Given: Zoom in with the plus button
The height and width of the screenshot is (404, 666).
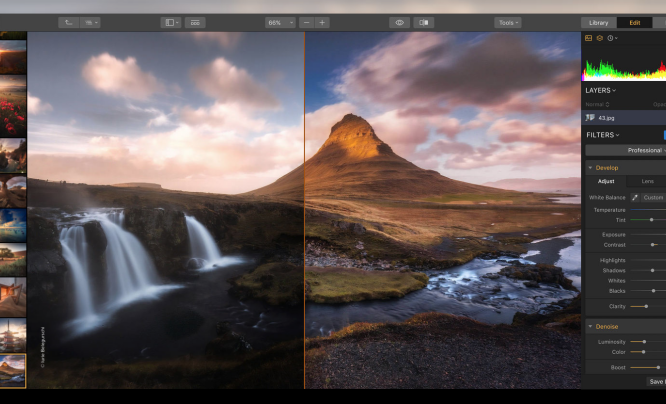Looking at the screenshot, I should 322,23.
